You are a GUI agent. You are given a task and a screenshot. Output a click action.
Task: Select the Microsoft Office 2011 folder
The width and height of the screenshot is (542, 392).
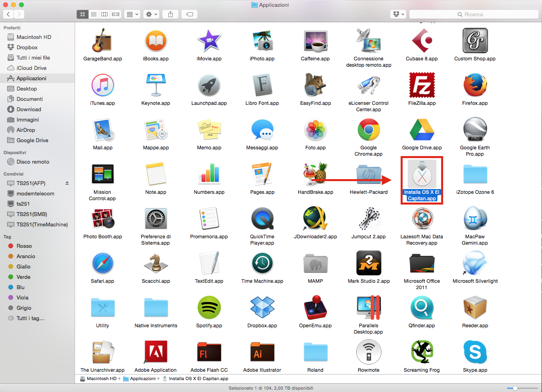click(422, 263)
